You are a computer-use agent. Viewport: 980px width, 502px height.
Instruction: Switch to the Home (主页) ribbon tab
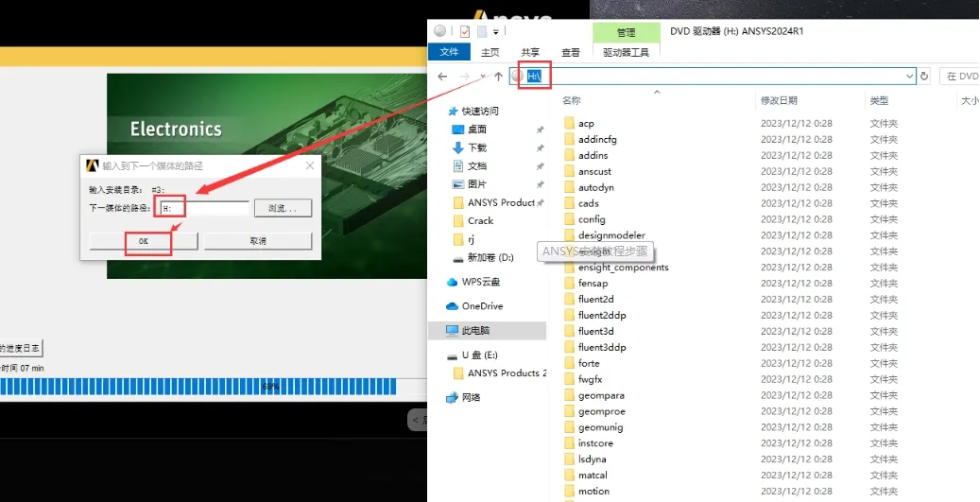(x=490, y=53)
